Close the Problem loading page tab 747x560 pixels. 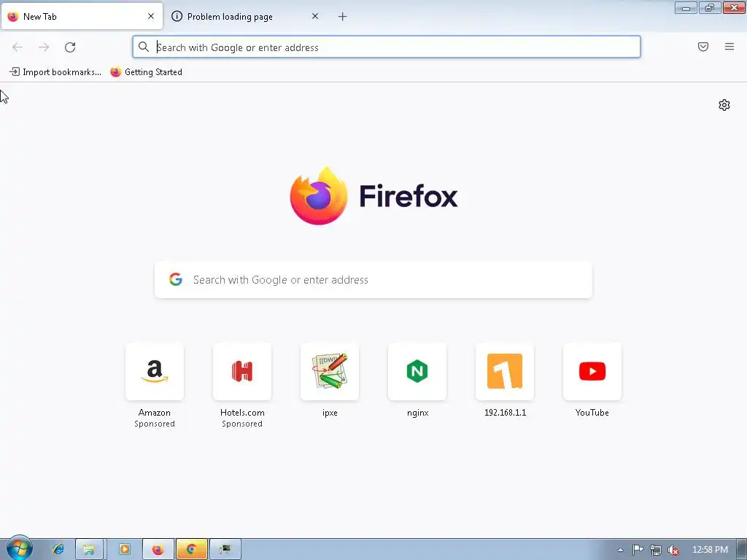coord(315,16)
